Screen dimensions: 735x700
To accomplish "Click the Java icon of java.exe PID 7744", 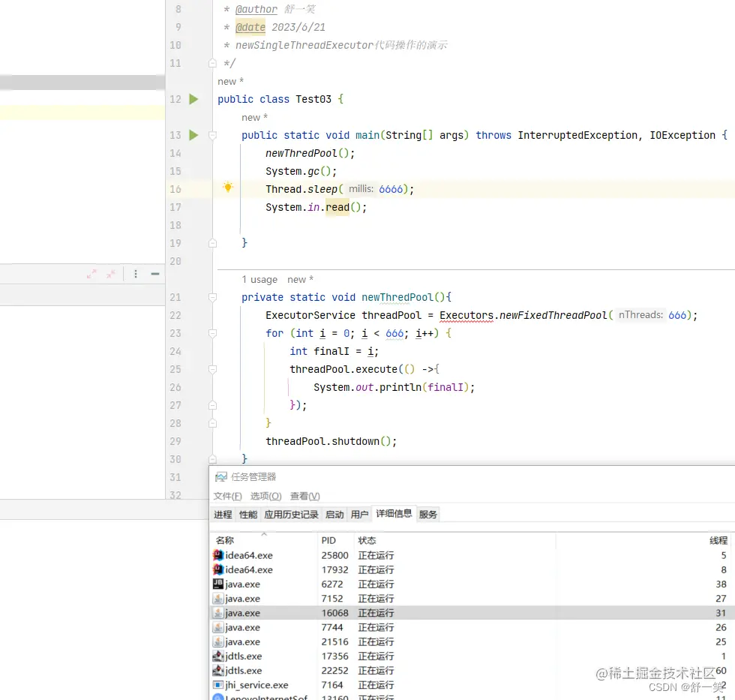I will 218,627.
